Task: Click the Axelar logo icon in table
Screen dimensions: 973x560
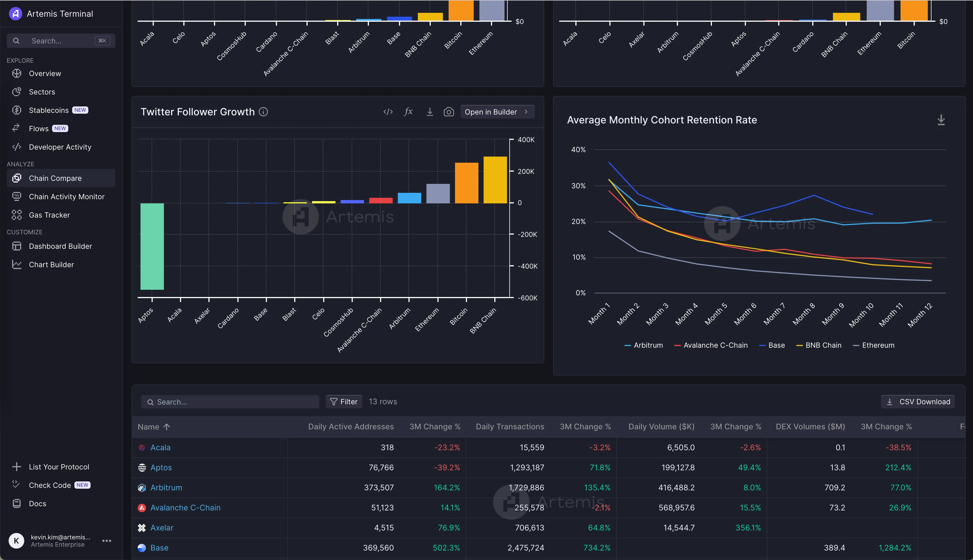Action: pyautogui.click(x=142, y=528)
